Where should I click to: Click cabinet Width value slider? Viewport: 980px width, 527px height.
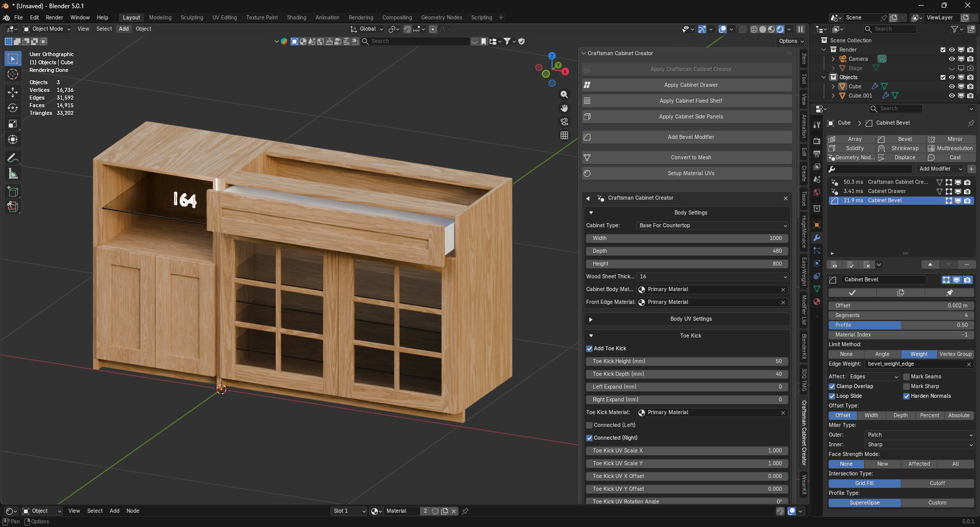[687, 238]
